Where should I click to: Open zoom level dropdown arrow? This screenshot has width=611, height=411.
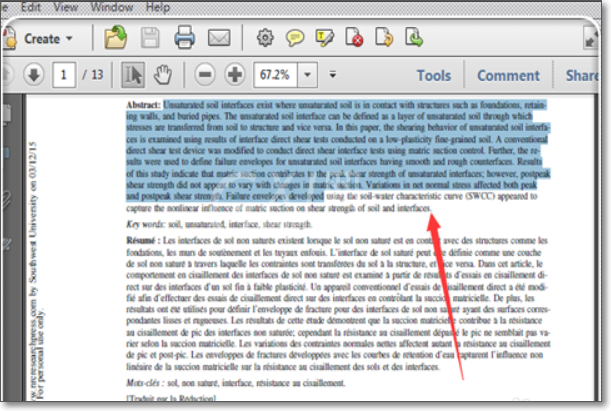pyautogui.click(x=307, y=74)
